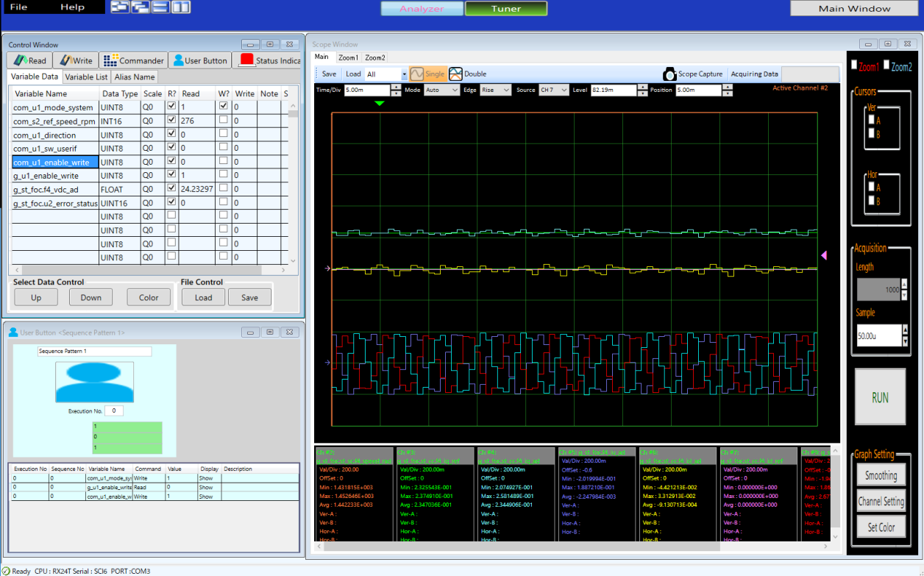
Task: Enable vertical cursor A under Cursors
Action: pos(871,120)
